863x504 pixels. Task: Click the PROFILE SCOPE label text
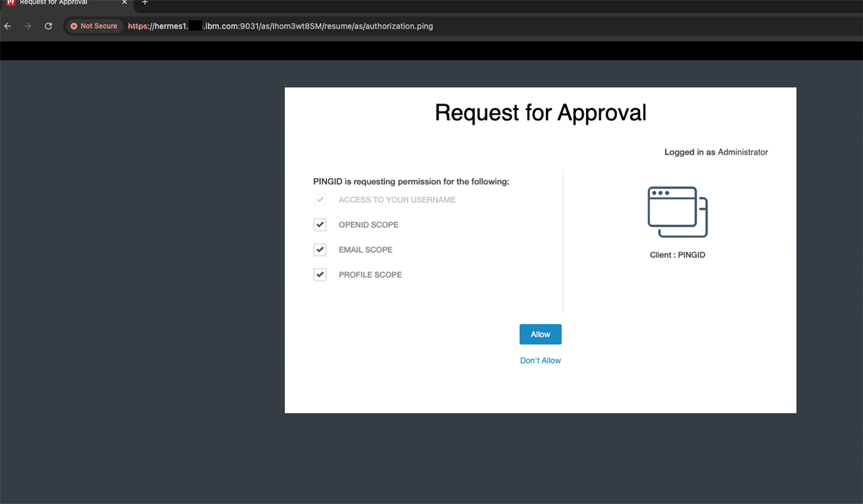click(x=370, y=275)
